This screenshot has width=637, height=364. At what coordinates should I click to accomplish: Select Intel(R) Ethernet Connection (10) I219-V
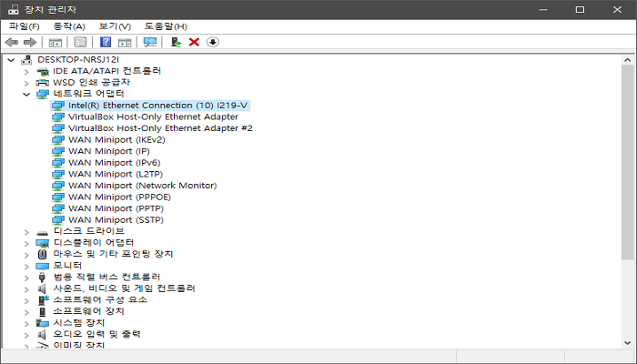(x=157, y=106)
